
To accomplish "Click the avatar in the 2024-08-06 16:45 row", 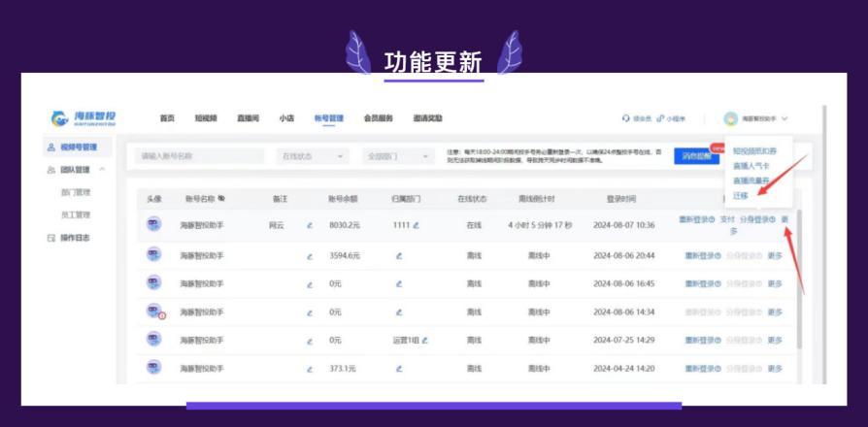I will (154, 282).
